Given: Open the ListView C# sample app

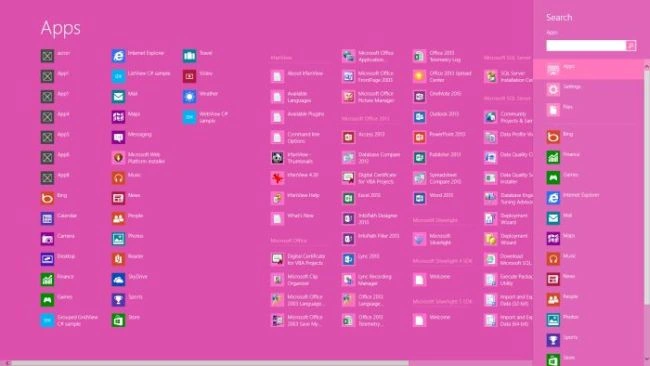Looking at the screenshot, I should (x=141, y=76).
